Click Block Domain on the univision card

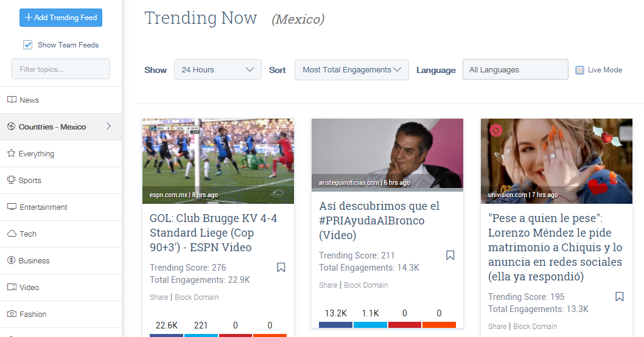[x=535, y=326]
